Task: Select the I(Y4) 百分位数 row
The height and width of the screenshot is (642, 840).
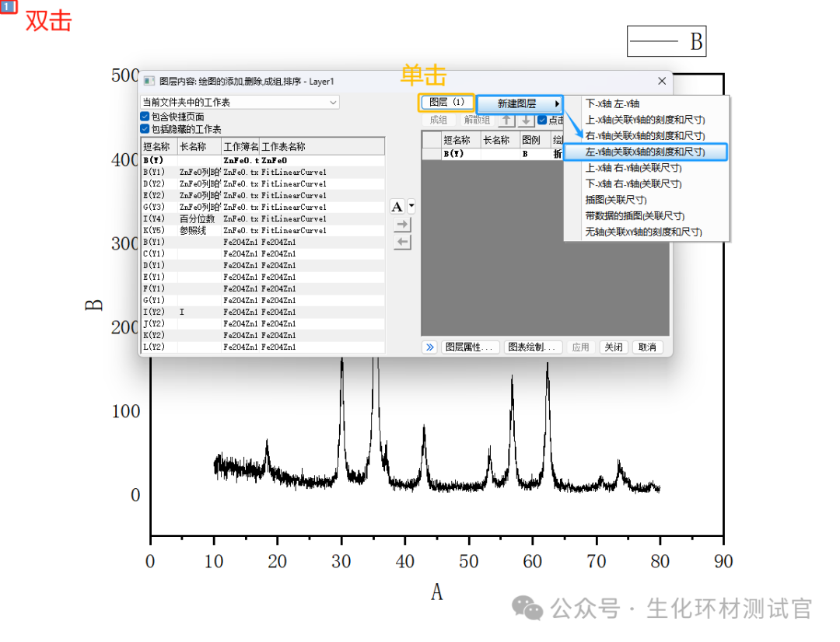Action: (x=263, y=218)
